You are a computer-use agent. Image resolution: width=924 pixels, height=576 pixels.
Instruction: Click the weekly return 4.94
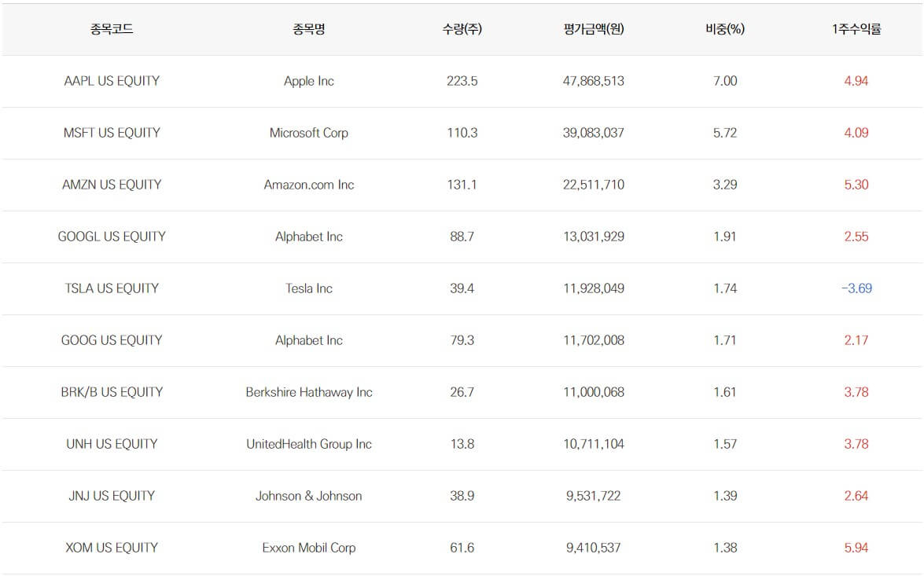(856, 81)
